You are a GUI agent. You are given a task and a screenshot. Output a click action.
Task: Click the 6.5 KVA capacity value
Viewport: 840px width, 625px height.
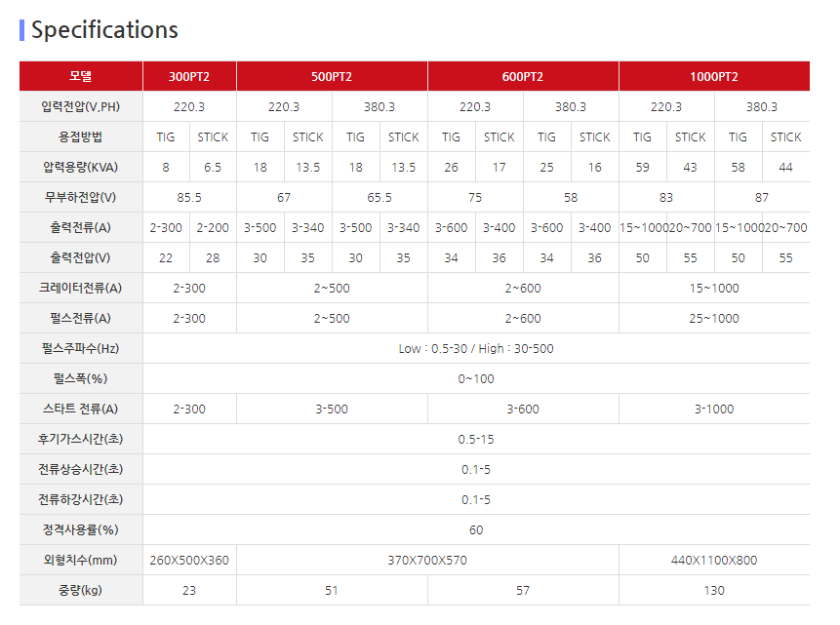click(x=213, y=168)
